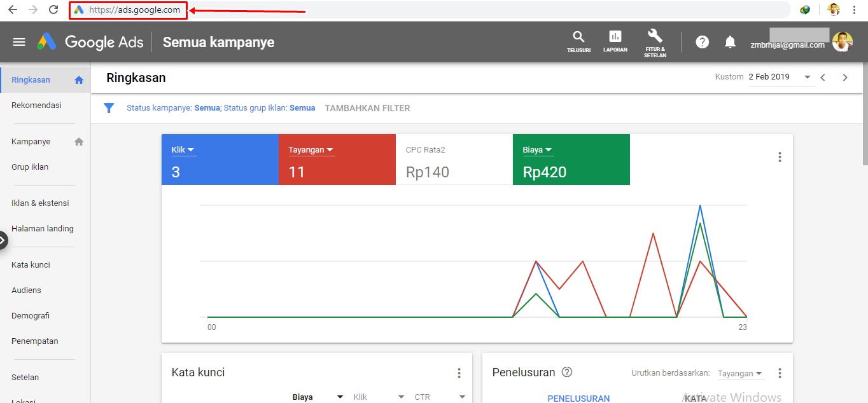Click the home icon beside Kampanye
Viewport: 868px width, 403px height.
[79, 142]
